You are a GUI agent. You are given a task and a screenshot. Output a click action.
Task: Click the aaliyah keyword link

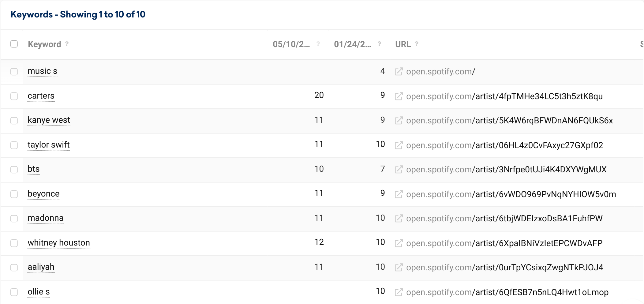pyautogui.click(x=41, y=267)
